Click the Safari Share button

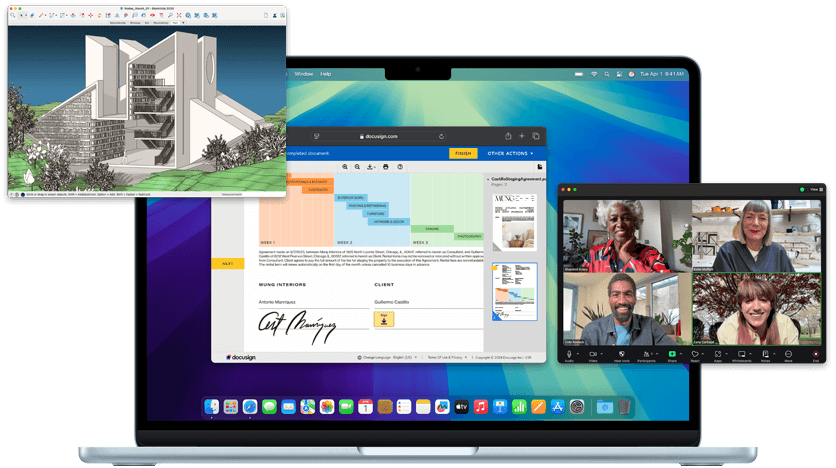pos(508,136)
